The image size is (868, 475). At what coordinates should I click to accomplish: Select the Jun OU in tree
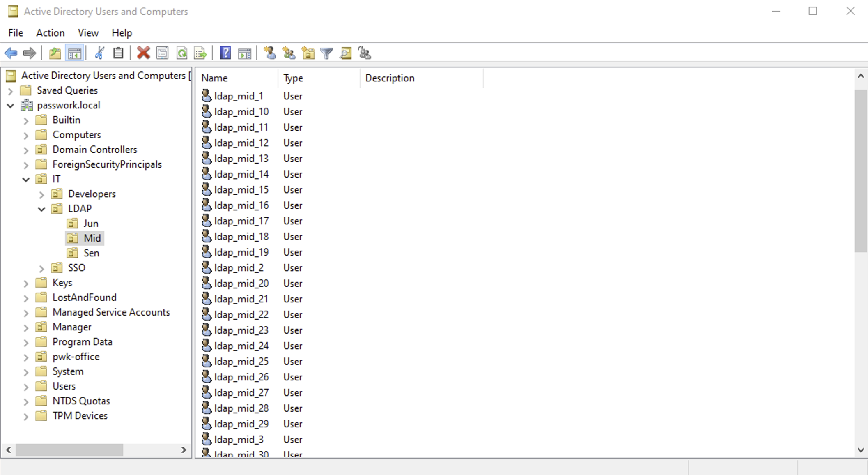tap(90, 224)
